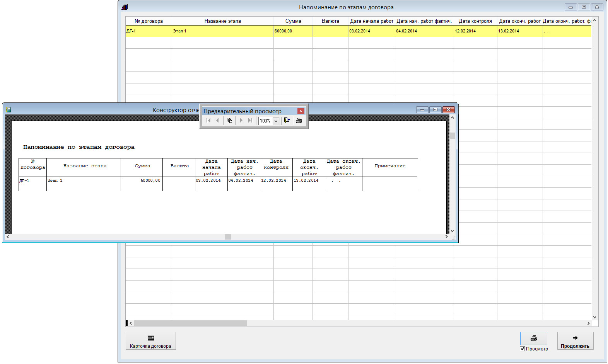The width and height of the screenshot is (608, 364).
Task: Click '60000,00' in the report preview row
Action: pos(150,180)
